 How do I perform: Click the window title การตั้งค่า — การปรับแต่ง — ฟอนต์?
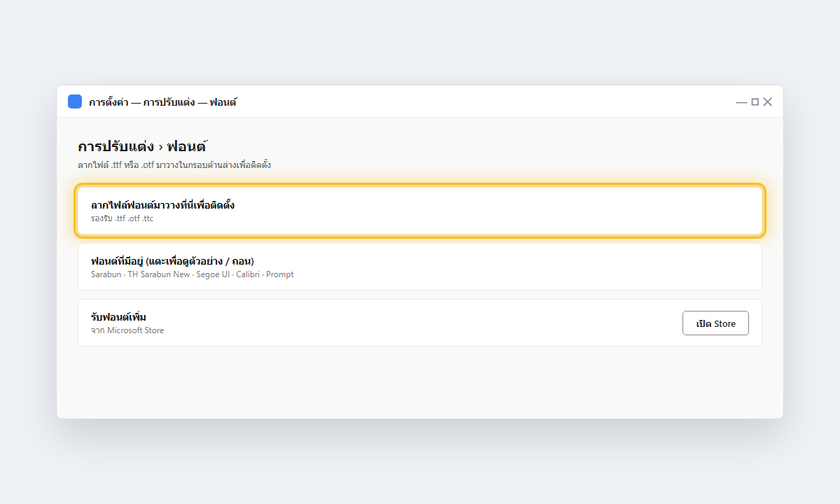pyautogui.click(x=162, y=102)
